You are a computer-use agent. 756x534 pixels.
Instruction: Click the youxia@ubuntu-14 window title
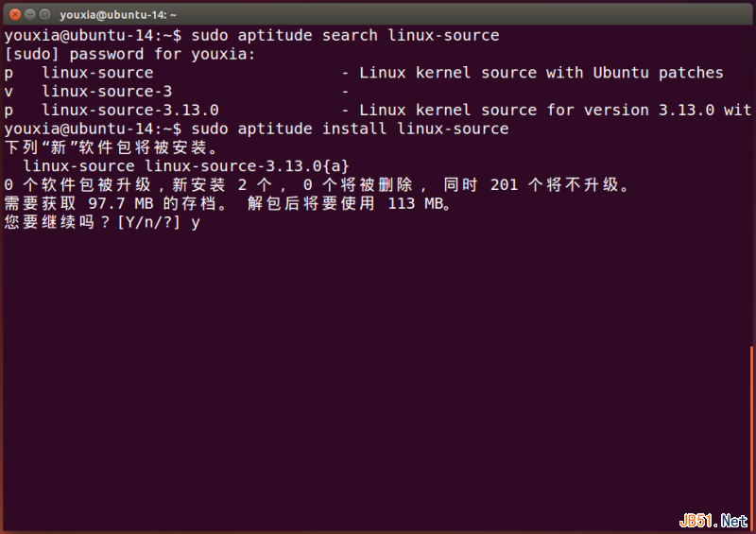tap(118, 14)
